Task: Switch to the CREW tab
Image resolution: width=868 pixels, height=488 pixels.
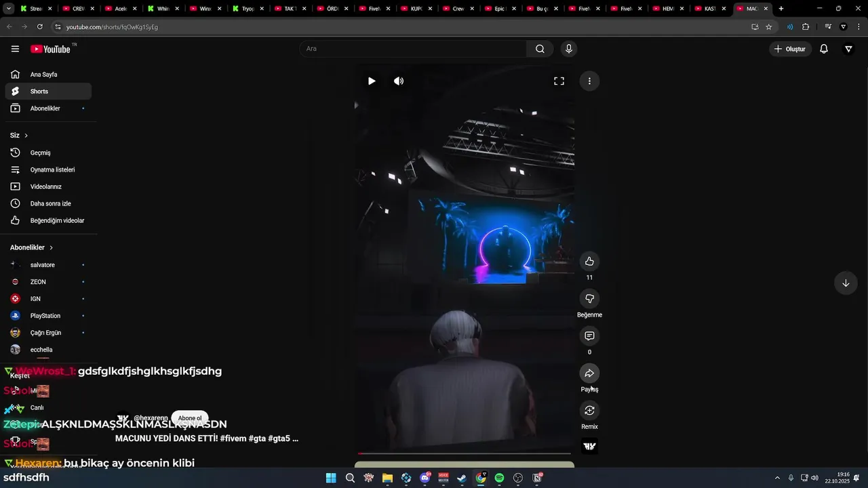Action: click(x=77, y=9)
